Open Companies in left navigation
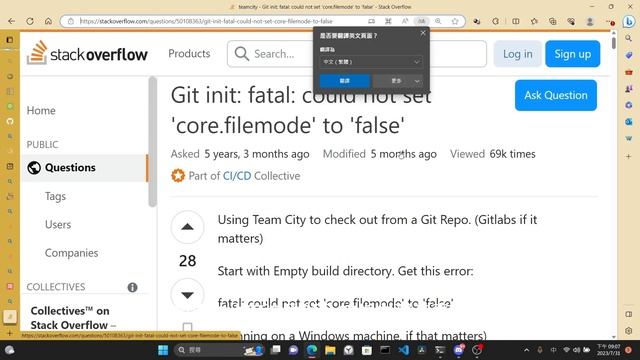 tap(71, 253)
